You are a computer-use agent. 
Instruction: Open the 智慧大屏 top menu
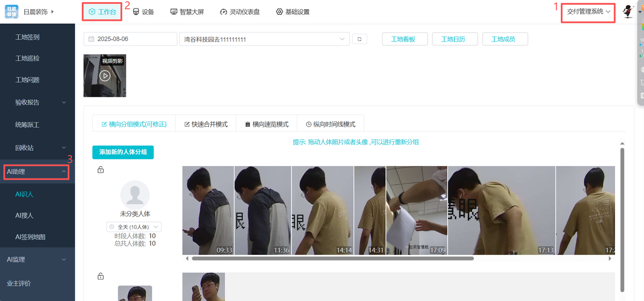(187, 12)
